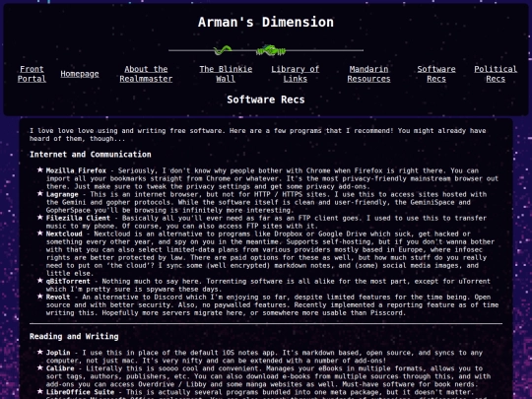The height and width of the screenshot is (399, 532).
Task: Click the Calibre entry name
Action: pos(60,368)
